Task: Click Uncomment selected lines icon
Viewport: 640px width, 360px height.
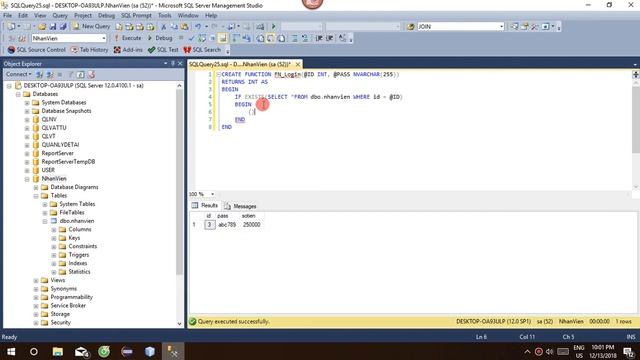Action: (305, 38)
